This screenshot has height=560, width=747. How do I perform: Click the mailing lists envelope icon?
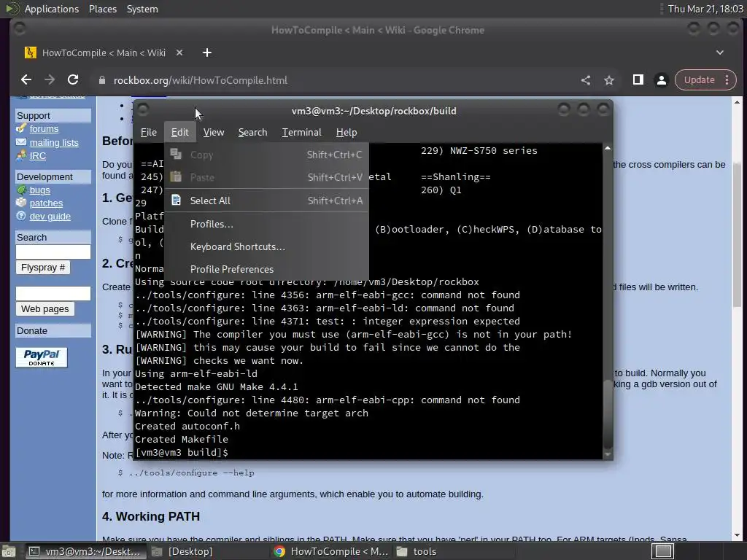click(21, 142)
